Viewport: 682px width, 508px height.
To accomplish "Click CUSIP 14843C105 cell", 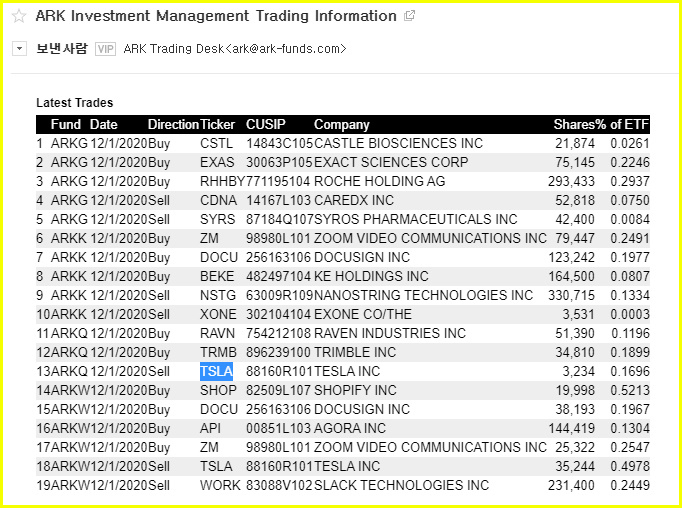I will 280,143.
